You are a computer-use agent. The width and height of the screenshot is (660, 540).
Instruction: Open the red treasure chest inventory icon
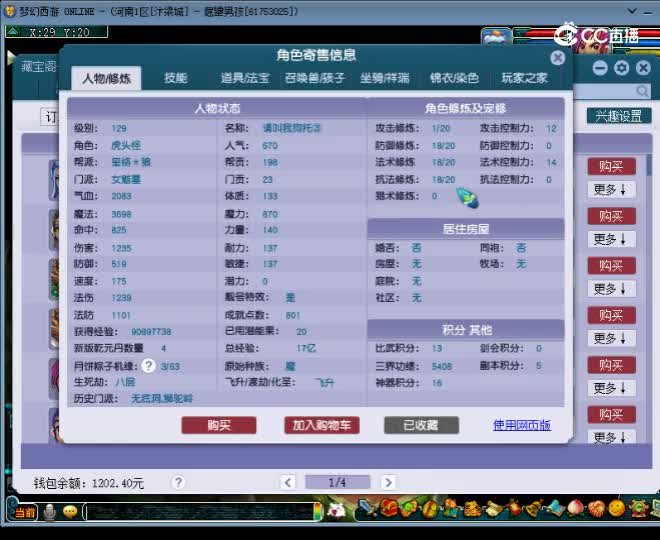(389, 508)
